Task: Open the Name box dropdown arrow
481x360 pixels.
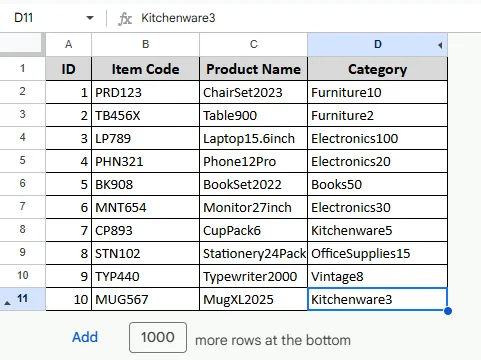Action: [x=90, y=18]
